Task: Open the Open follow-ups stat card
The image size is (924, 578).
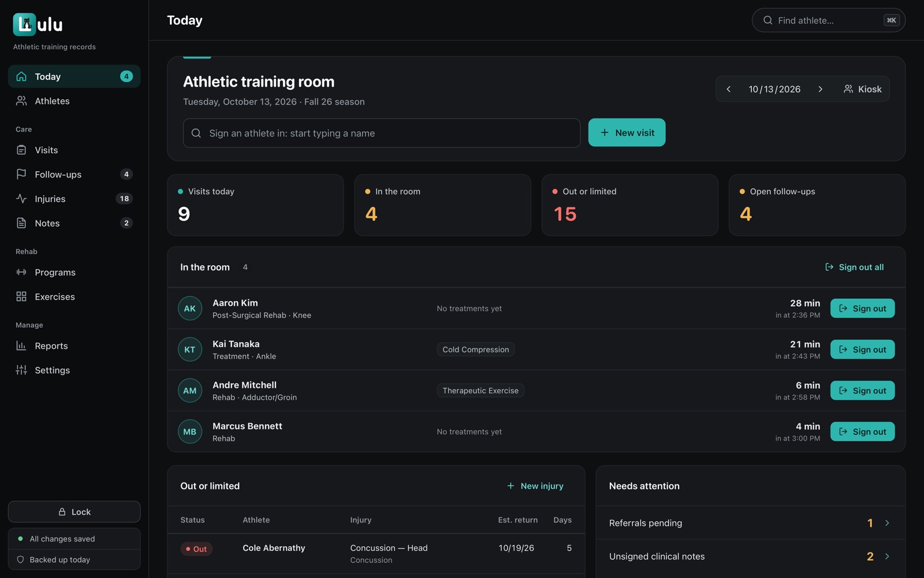Action: click(x=817, y=205)
